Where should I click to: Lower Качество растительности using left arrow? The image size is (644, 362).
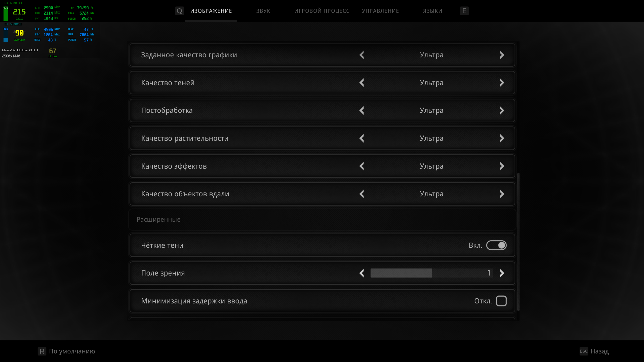362,138
